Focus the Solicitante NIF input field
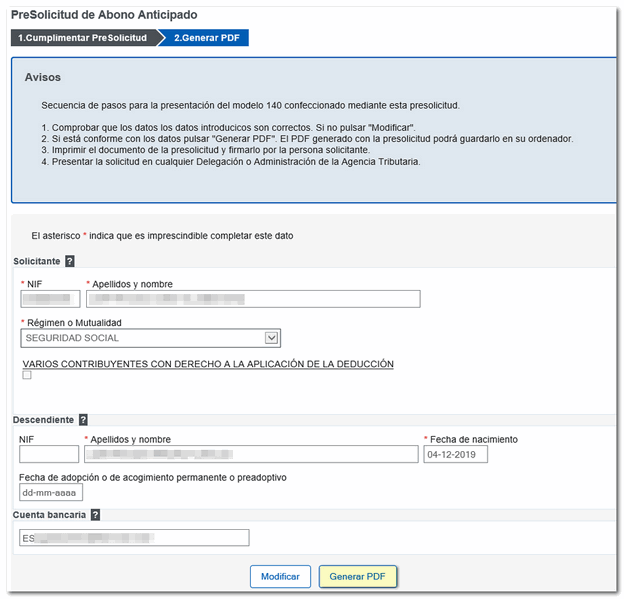This screenshot has height=599, width=624. point(50,298)
